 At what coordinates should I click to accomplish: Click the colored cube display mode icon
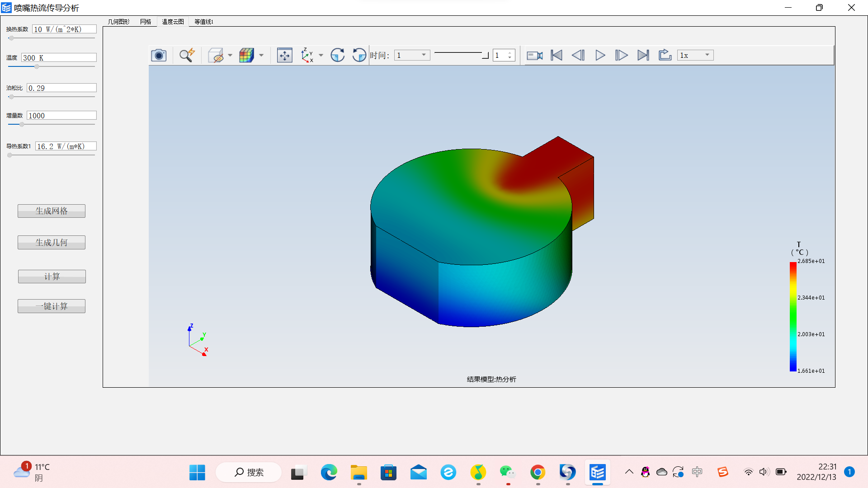click(x=246, y=55)
